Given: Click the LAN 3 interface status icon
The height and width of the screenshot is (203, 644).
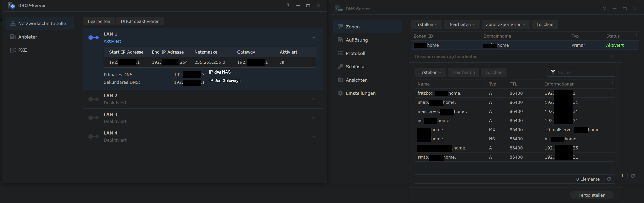Looking at the screenshot, I should pos(94,118).
